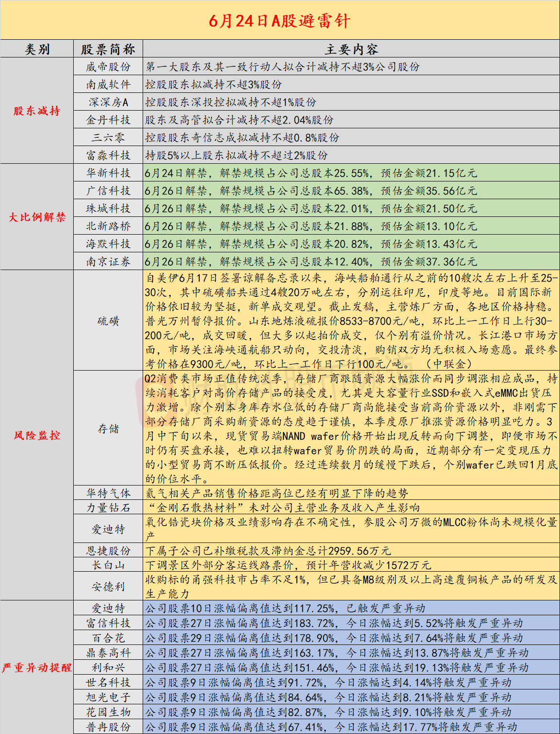
Task: Select '爱迪特' in the 严重异动提醒 section
Action: [108, 608]
